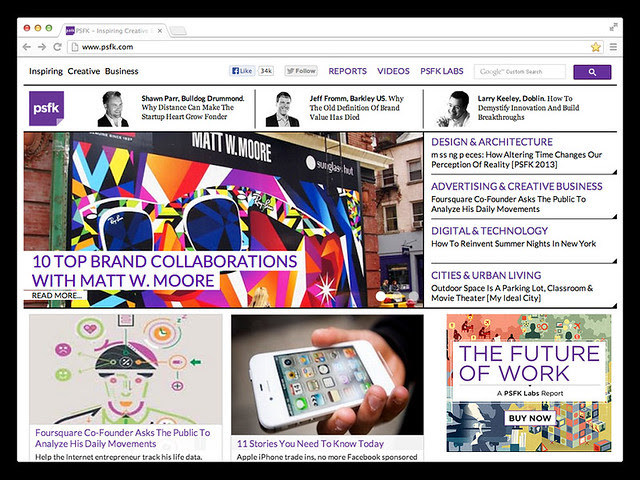Click the Facebook Like button
This screenshot has height=480, width=640.
[242, 71]
